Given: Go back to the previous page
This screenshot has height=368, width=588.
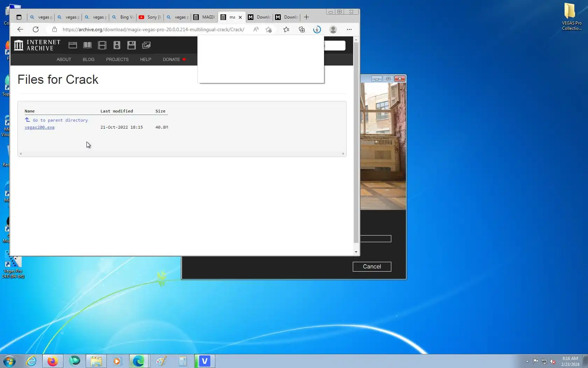Looking at the screenshot, I should point(20,29).
